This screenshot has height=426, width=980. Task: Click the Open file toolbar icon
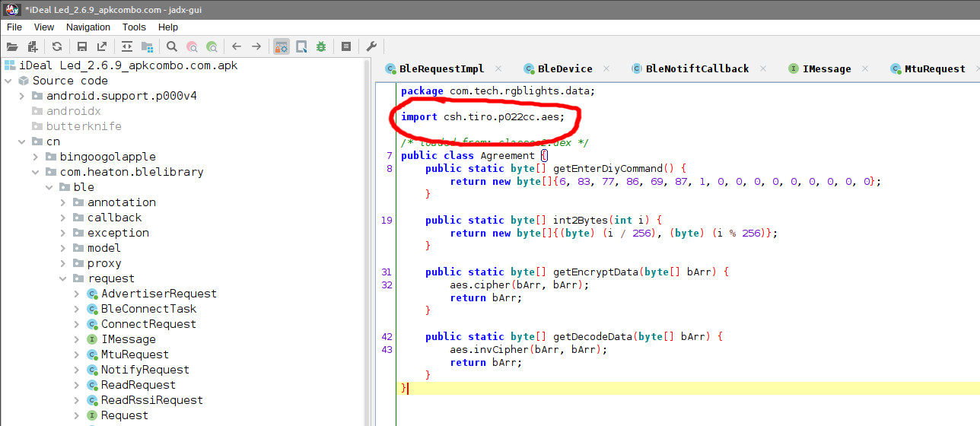(x=12, y=46)
